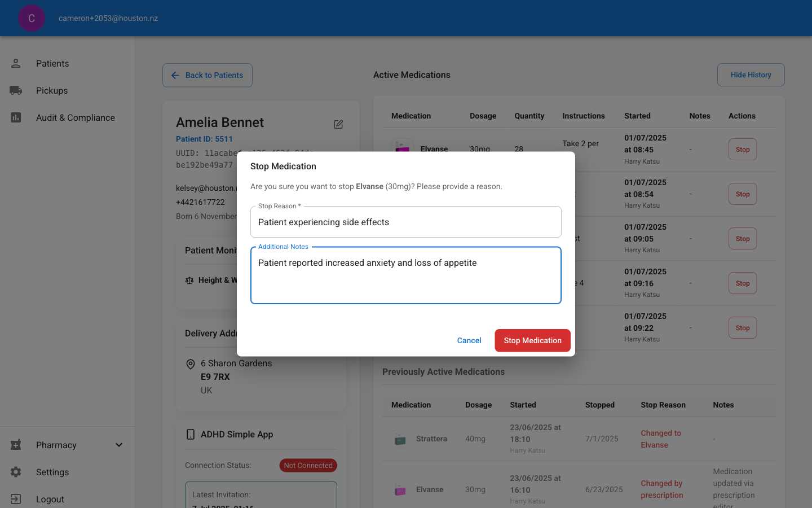
Task: Click the Pickups truck icon
Action: pyautogui.click(x=16, y=90)
